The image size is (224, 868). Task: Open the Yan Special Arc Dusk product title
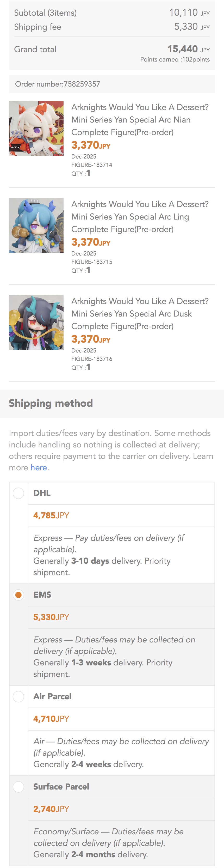[x=140, y=314]
